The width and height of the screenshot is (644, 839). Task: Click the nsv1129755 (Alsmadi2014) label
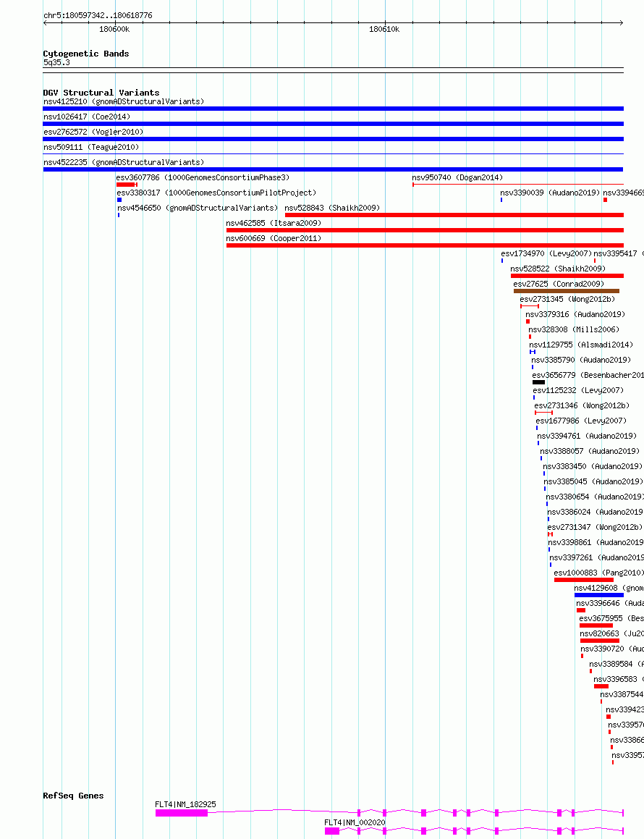582,345
